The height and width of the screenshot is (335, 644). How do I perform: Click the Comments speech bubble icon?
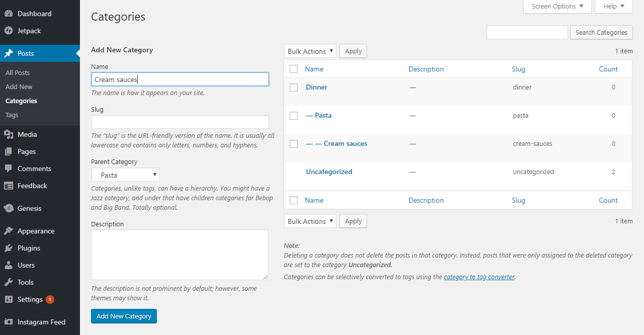pyautogui.click(x=9, y=169)
